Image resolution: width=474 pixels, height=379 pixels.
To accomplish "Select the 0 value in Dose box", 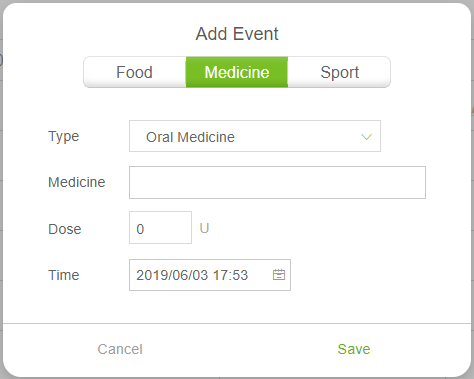I will (x=140, y=229).
